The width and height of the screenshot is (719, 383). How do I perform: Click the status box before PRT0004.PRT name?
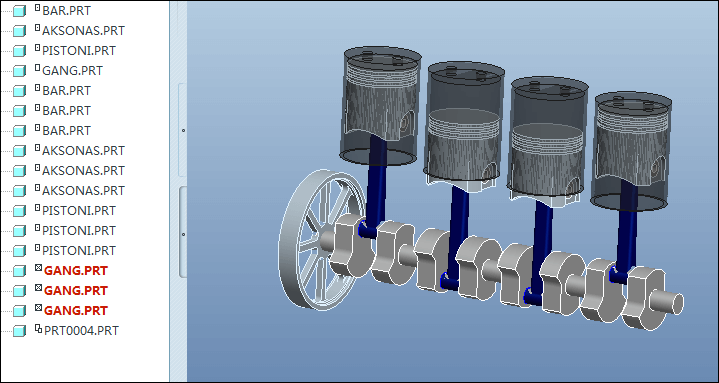pos(39,328)
